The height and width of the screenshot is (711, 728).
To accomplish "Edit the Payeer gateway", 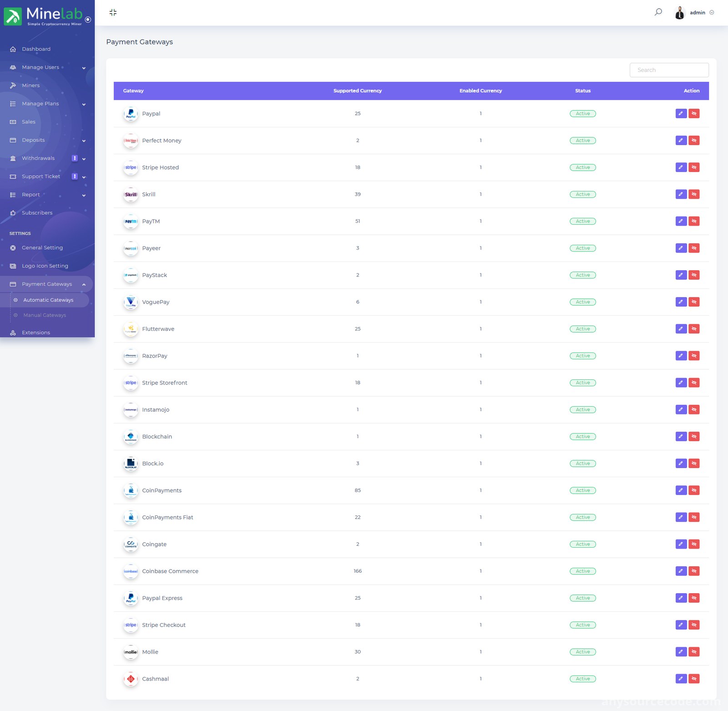I will [x=681, y=248].
